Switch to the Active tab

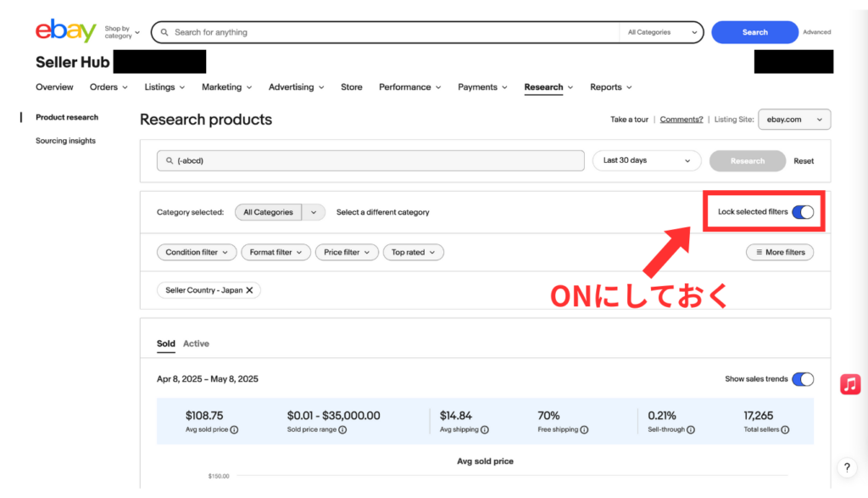pyautogui.click(x=196, y=344)
